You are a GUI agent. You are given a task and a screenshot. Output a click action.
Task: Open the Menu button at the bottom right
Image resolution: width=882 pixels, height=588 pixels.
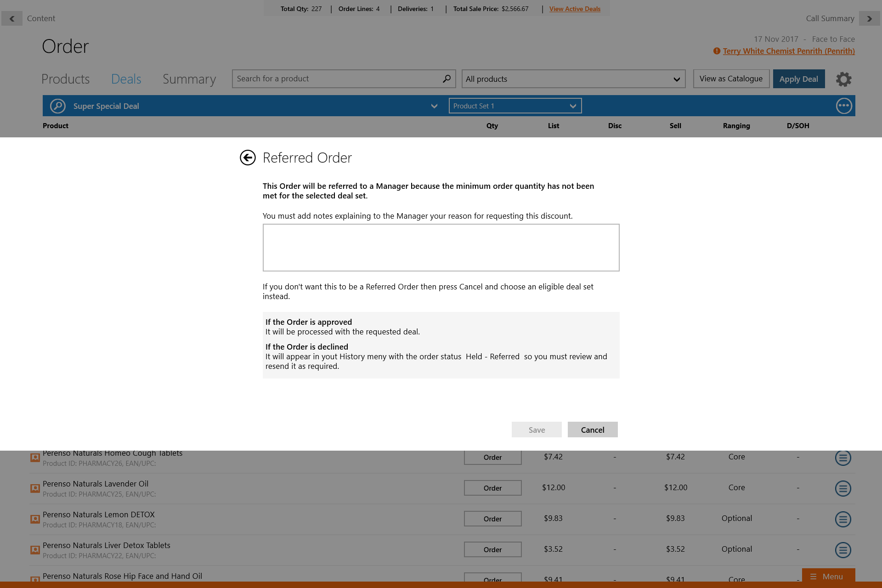(828, 577)
